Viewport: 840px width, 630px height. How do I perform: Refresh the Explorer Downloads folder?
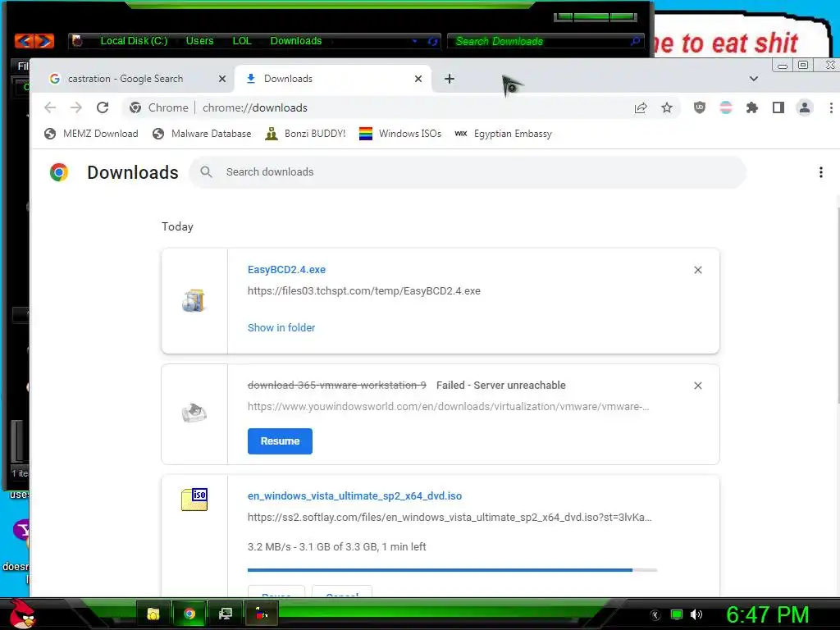coord(432,41)
